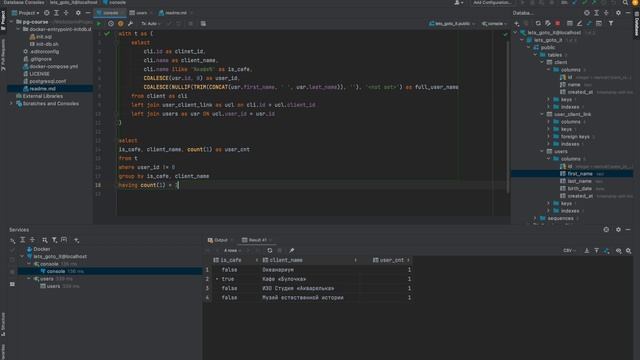Switch to the readme.md editor tab
Screen dimensions: 640x360
[176, 13]
